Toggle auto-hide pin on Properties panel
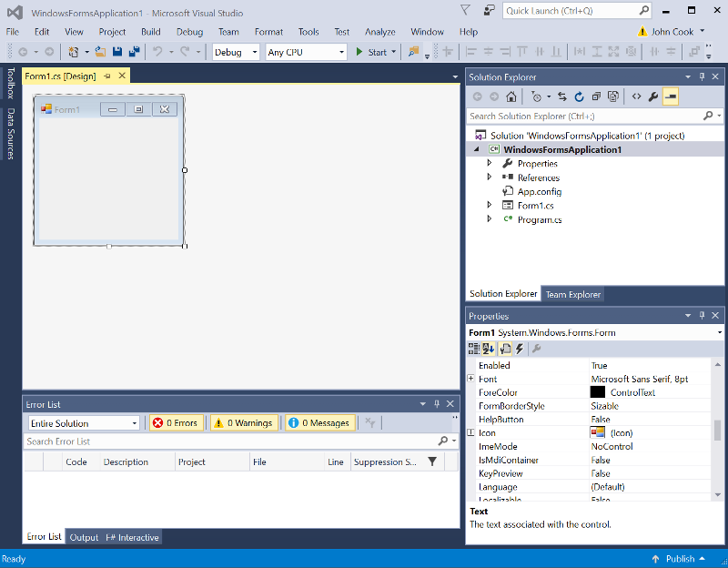This screenshot has width=728, height=568. point(702,315)
